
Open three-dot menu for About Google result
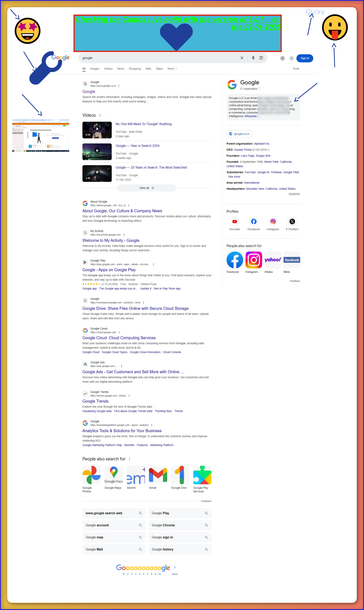[129, 205]
